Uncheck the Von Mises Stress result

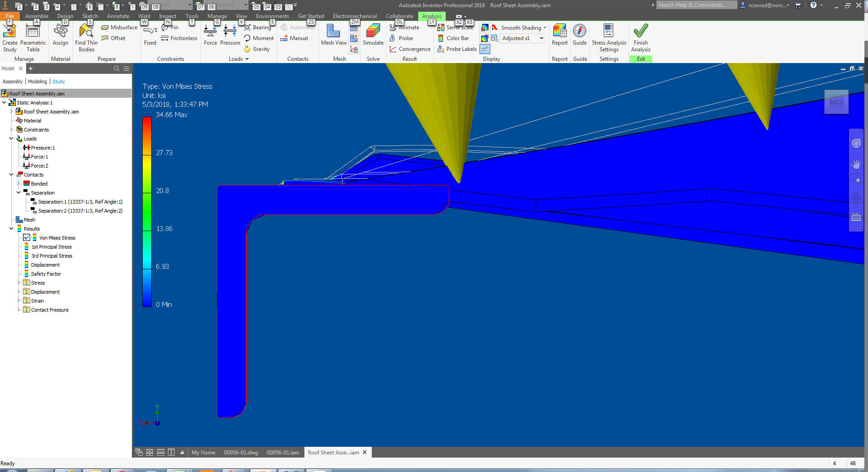[26, 237]
